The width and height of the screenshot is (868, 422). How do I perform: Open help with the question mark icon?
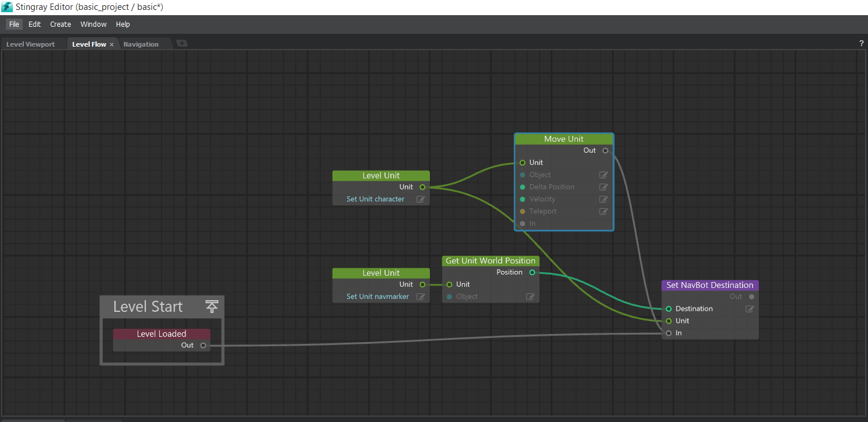pyautogui.click(x=861, y=43)
